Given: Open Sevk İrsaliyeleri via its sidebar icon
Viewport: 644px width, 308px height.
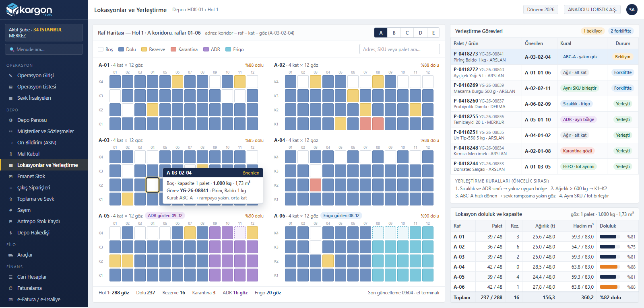Looking at the screenshot, I should (10, 98).
